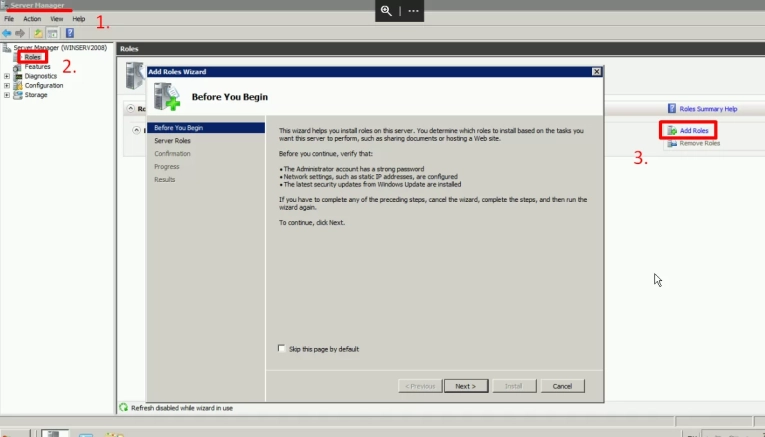Select Features in the console tree
Viewport: 765px width, 437px height.
[38, 67]
